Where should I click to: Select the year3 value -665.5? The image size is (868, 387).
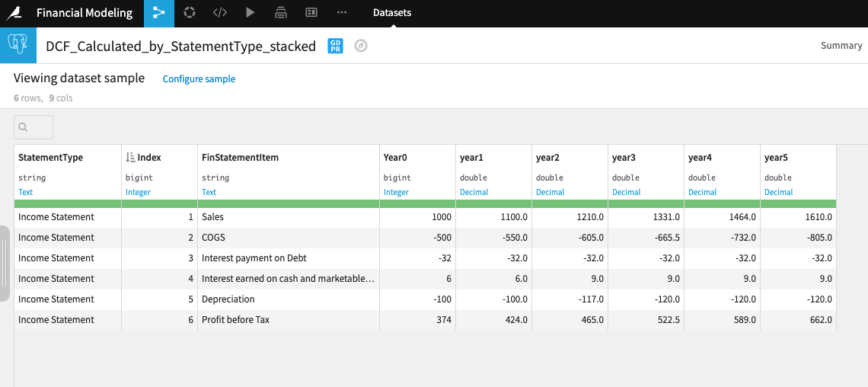click(x=646, y=238)
